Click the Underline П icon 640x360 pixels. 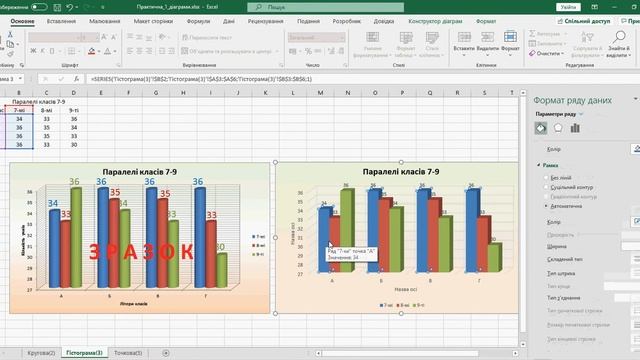pos(52,51)
